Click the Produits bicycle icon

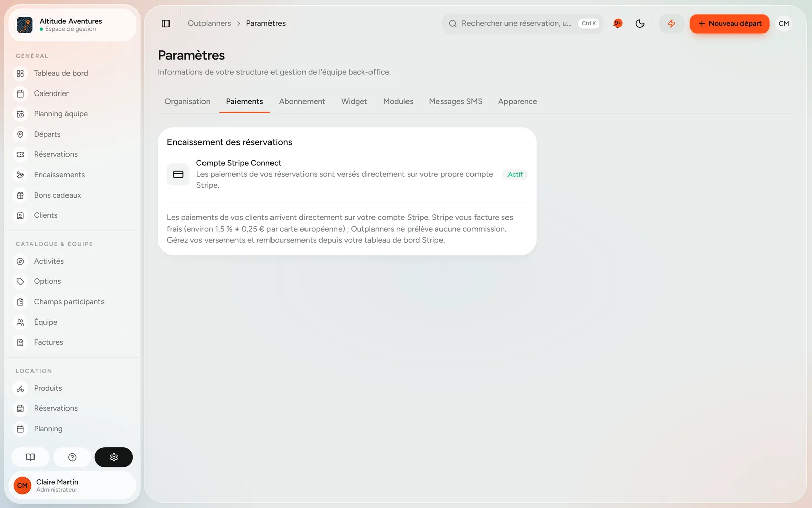20,388
